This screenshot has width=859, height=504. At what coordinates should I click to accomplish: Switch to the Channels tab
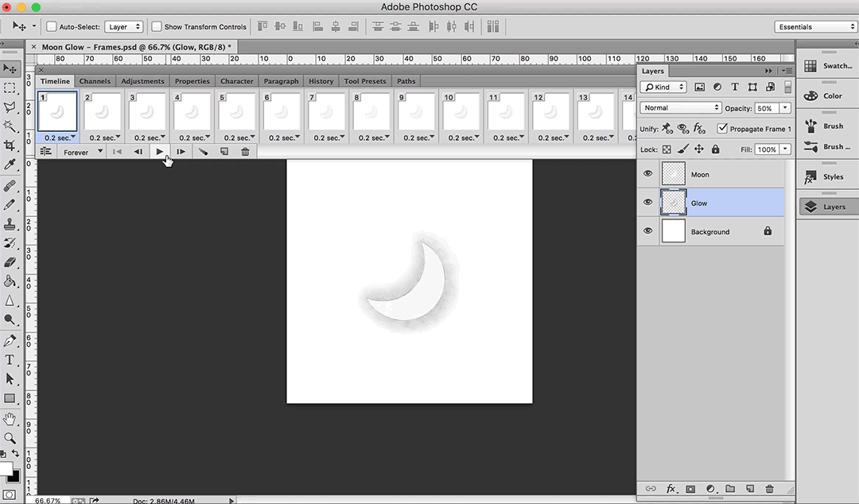[x=95, y=81]
